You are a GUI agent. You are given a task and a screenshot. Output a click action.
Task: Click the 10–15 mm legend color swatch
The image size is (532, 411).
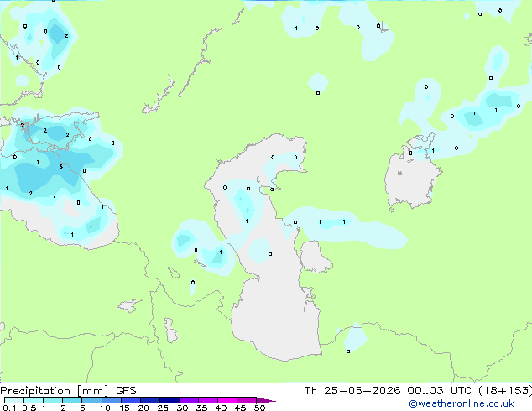[111, 400]
